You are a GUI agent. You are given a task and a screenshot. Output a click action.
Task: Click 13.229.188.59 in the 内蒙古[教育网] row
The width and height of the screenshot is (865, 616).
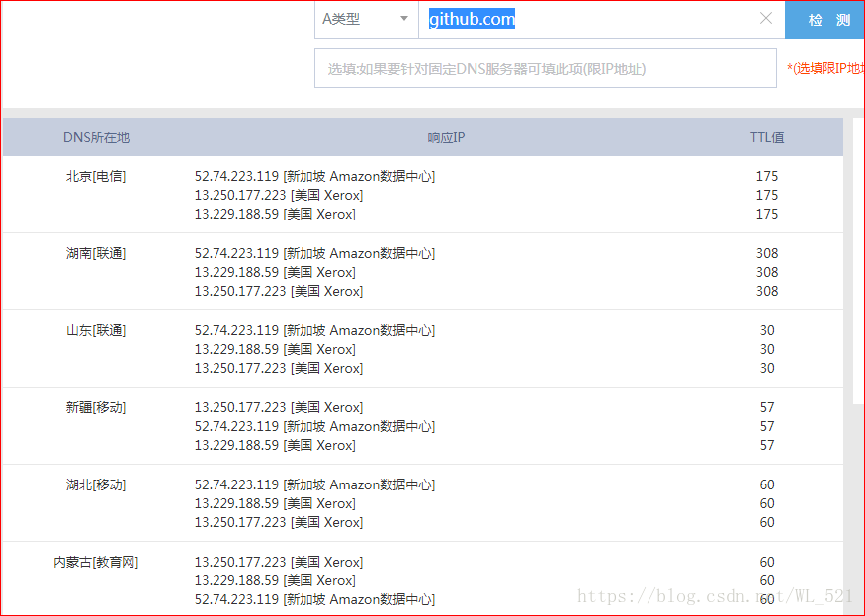(236, 580)
